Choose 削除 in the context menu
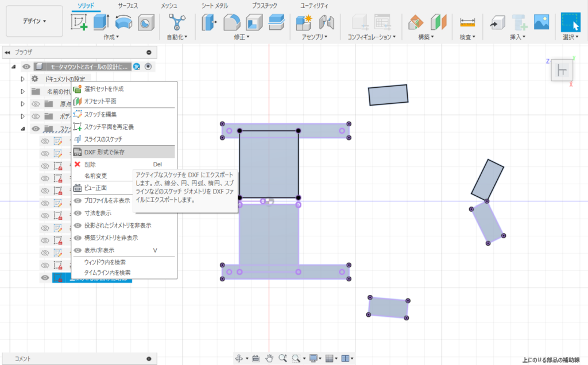 124,164
